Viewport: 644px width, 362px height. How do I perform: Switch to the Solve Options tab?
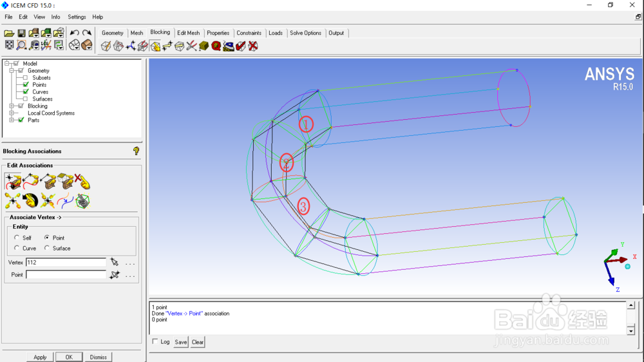coord(305,33)
